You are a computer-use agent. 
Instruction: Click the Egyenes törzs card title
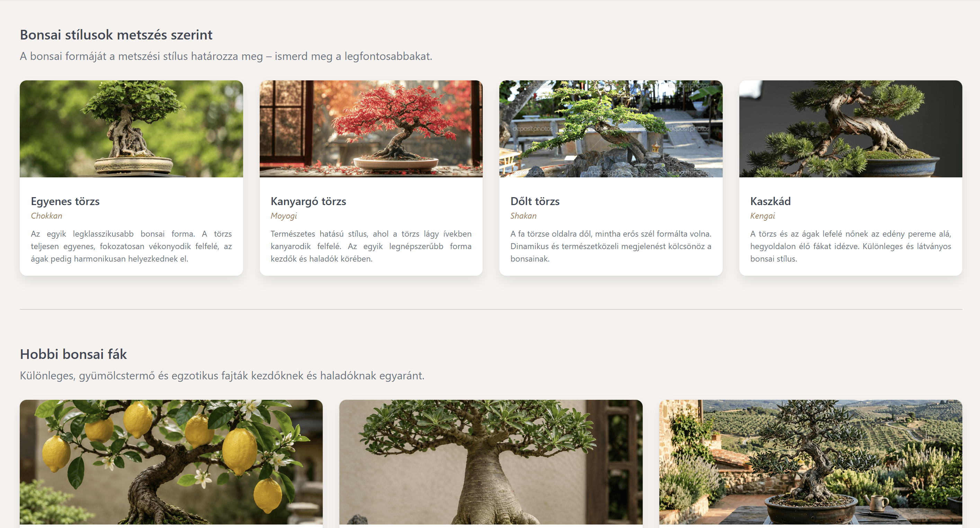[65, 201]
